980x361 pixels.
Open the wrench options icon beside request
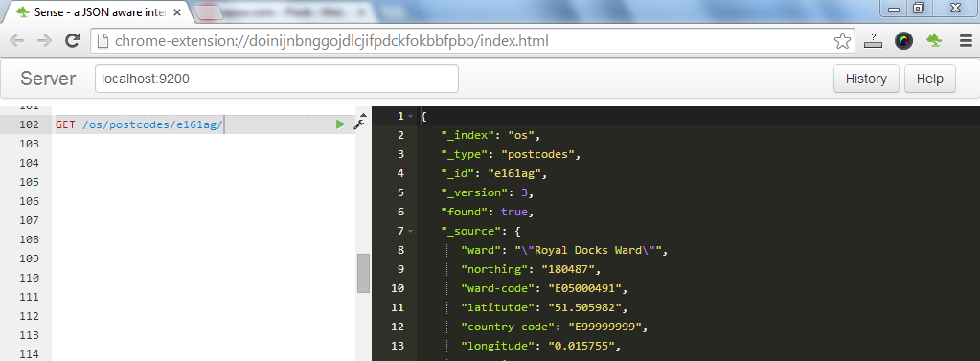(x=358, y=124)
